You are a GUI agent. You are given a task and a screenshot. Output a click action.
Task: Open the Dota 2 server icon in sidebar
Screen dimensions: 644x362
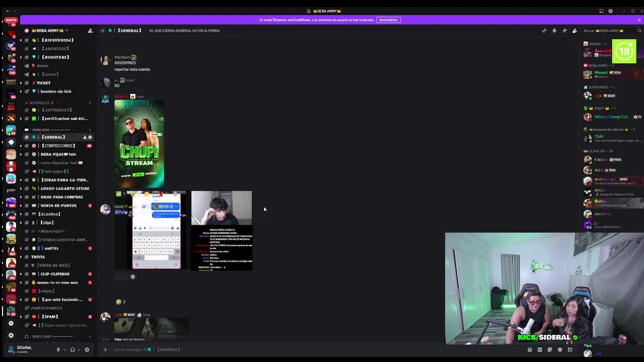point(11,106)
